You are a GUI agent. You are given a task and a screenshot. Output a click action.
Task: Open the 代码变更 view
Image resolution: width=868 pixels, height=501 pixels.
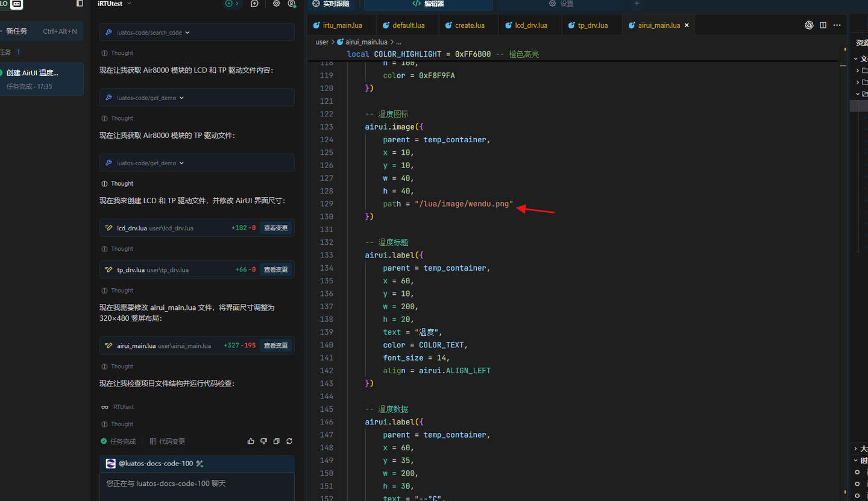(x=168, y=441)
